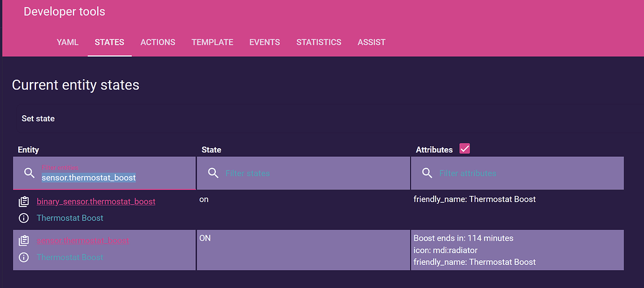Focus the Filter attributes field
This screenshot has height=288, width=644.
517,174
